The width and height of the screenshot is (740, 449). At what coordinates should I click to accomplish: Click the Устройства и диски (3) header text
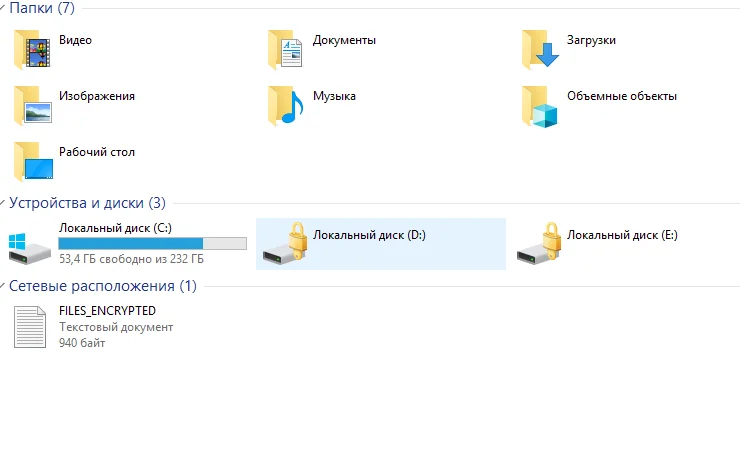[87, 203]
